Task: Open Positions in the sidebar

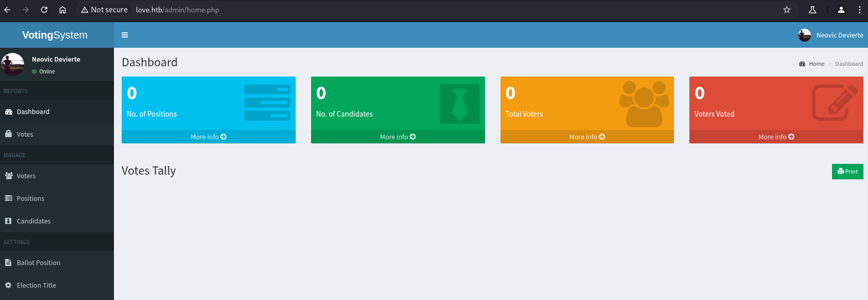Action: [x=57, y=198]
